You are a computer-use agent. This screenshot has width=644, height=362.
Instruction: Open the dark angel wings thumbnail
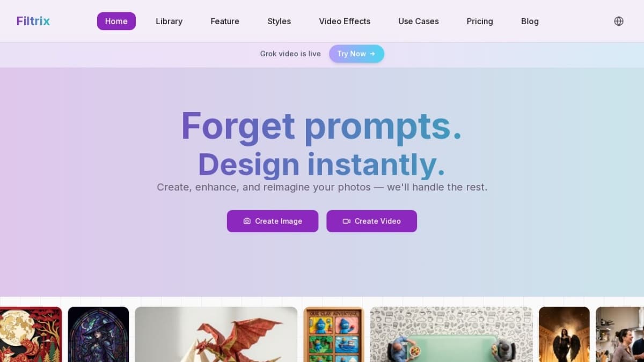pos(564,334)
